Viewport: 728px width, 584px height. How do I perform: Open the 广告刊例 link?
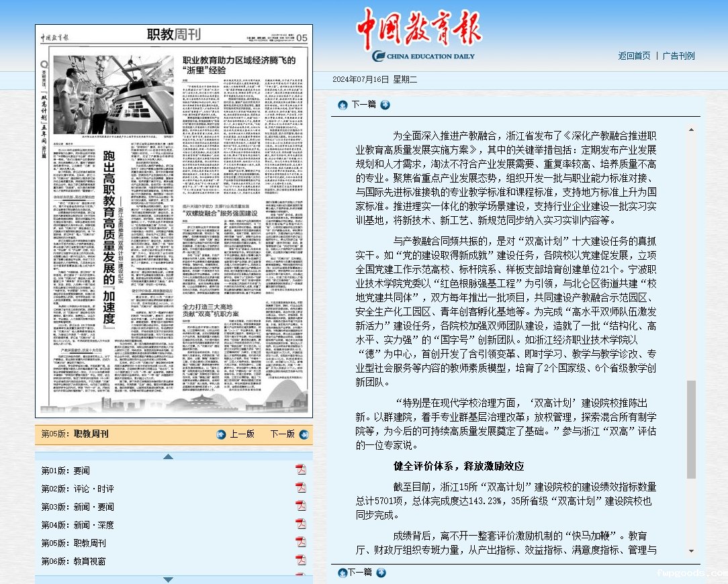[x=678, y=56]
